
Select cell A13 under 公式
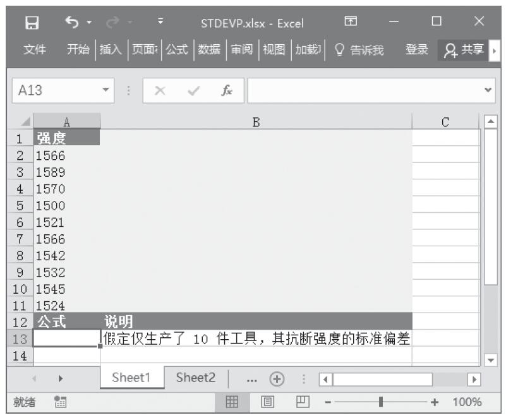pyautogui.click(x=66, y=339)
